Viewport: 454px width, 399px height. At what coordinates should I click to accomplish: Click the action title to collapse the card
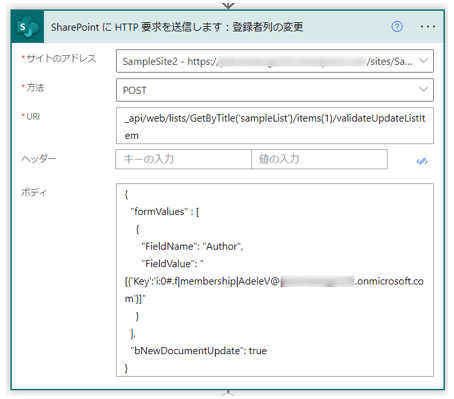(x=177, y=27)
